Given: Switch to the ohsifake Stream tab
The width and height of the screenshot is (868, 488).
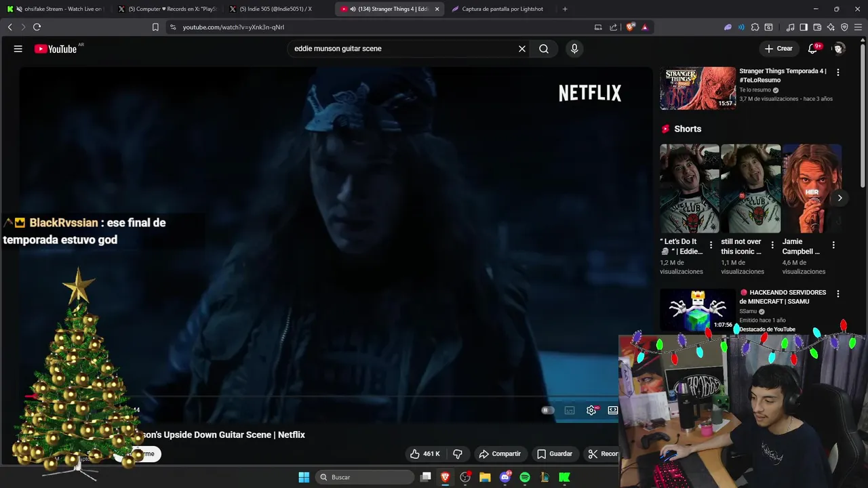Looking at the screenshot, I should coord(56,9).
